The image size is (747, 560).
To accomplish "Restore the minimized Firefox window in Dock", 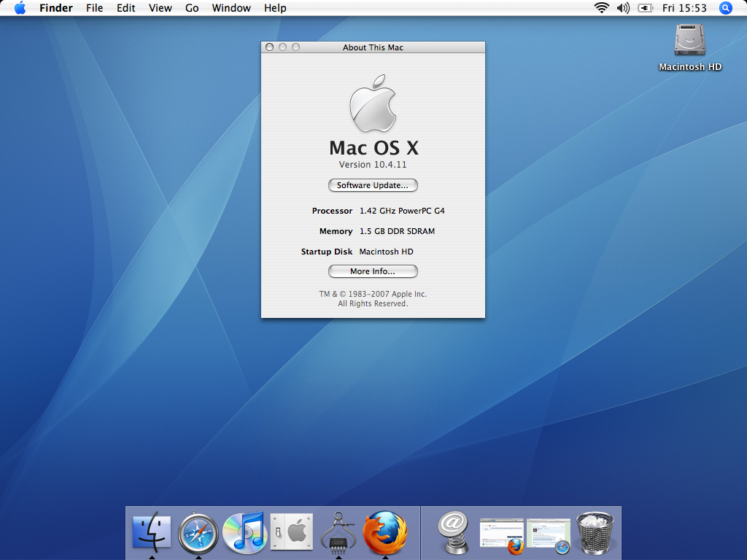I will [x=502, y=536].
